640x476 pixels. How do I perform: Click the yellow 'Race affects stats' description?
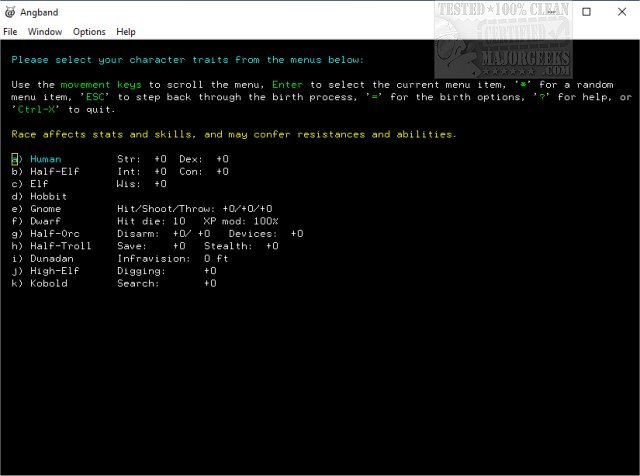(234, 134)
